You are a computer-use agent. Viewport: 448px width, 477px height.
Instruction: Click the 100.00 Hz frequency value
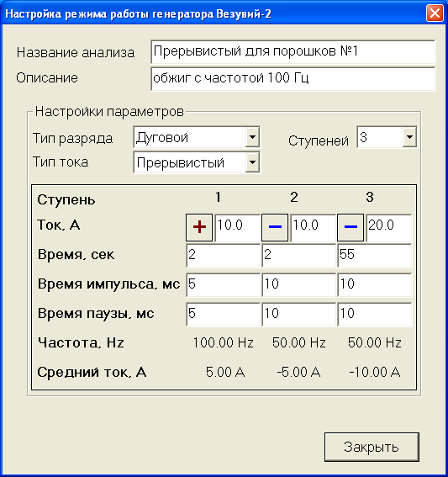(x=224, y=342)
